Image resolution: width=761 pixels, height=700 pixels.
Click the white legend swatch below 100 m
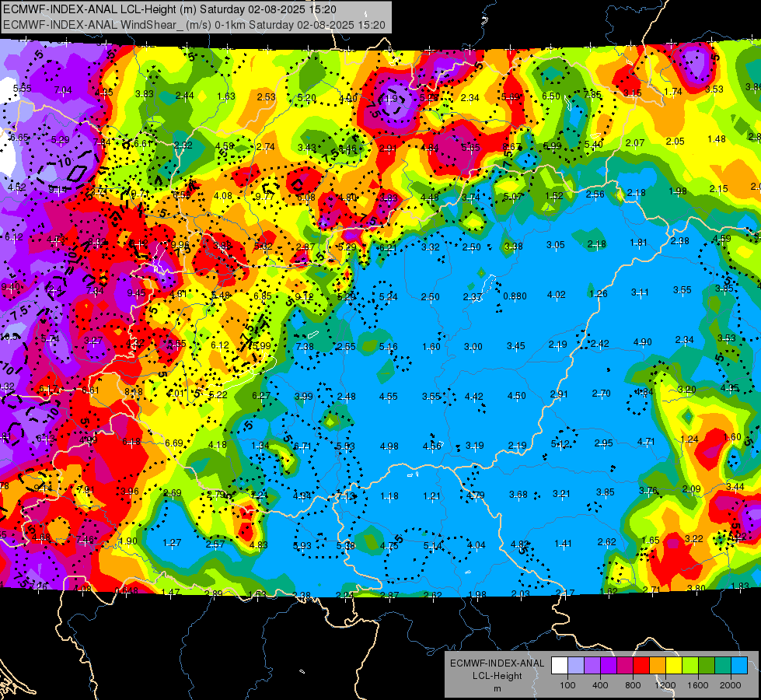(560, 666)
